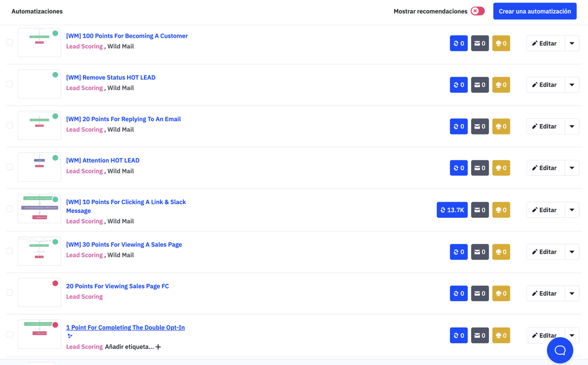Screen dimensions: 588x365
Task: Open the chat support bubble
Action: (x=560, y=350)
